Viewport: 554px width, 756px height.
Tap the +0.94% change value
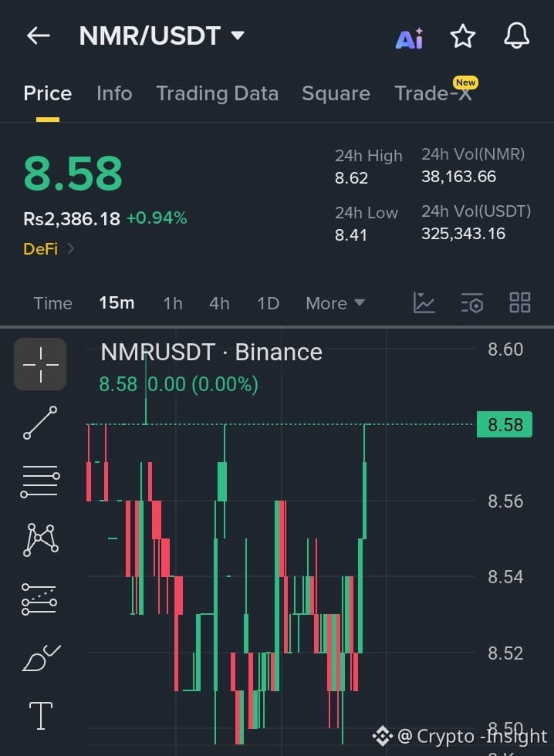point(157,218)
